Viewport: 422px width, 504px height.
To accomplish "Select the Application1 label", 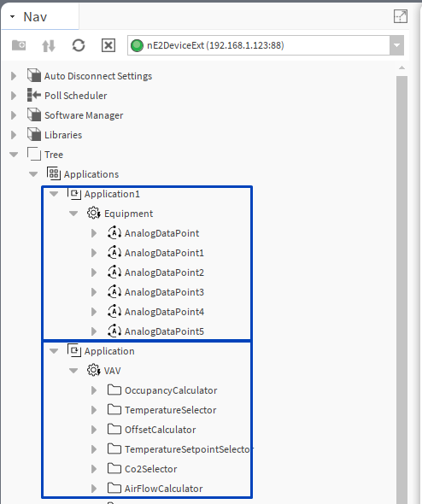I will point(112,194).
